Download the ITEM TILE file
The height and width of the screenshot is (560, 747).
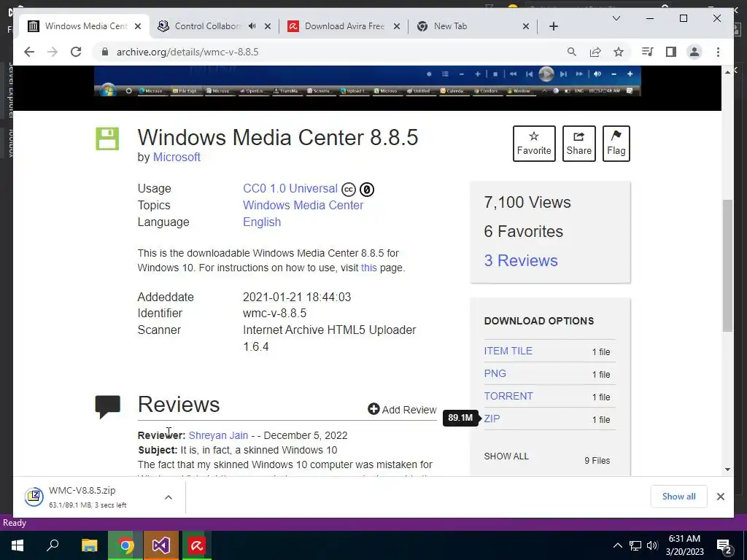tap(508, 351)
